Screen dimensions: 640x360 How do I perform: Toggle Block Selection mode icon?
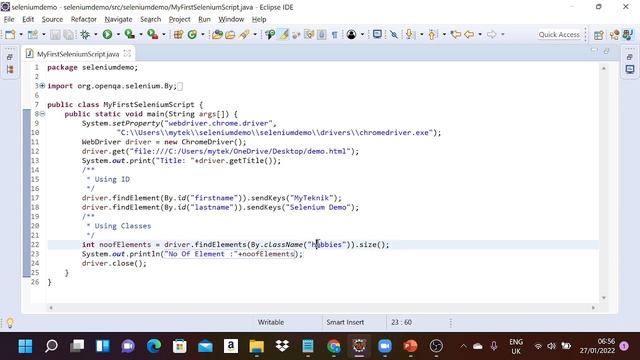(322, 35)
